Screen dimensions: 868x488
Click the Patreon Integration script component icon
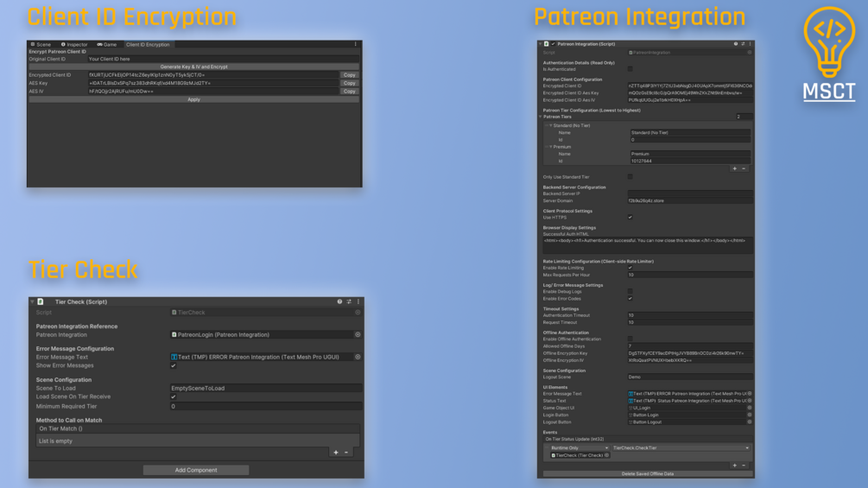pos(547,44)
